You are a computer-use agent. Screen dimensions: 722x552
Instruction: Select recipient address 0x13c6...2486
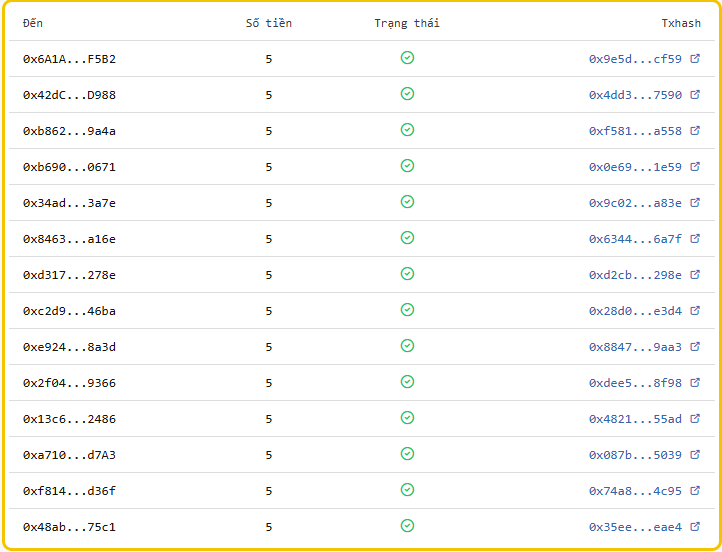(69, 419)
